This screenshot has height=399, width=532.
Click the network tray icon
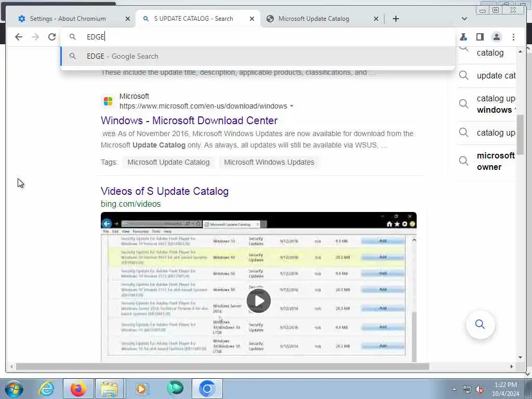coord(467,390)
